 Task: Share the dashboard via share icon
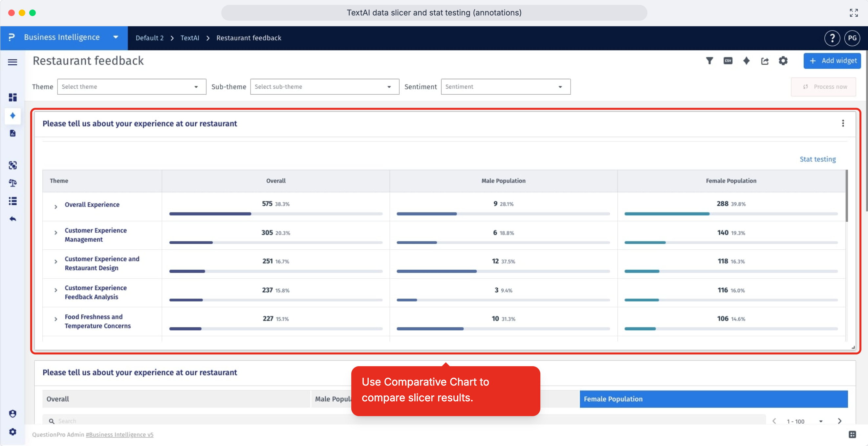point(765,61)
